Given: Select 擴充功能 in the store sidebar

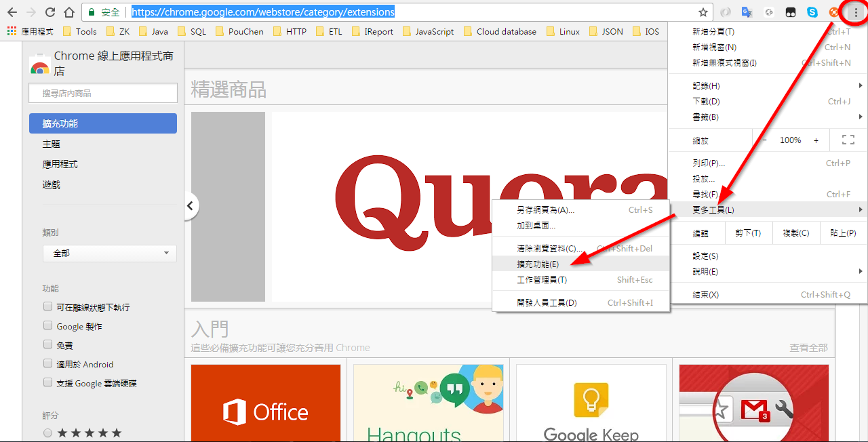Looking at the screenshot, I should (x=103, y=123).
